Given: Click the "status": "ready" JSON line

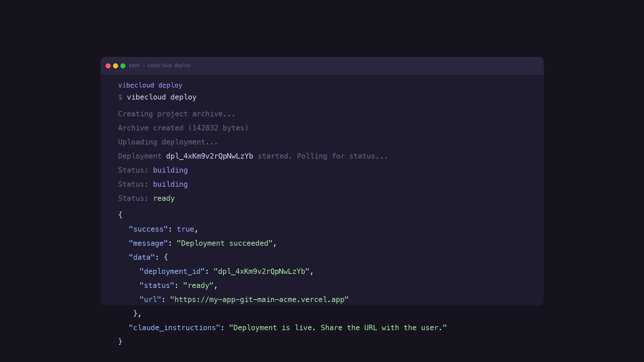Looking at the screenshot, I should point(178,286).
